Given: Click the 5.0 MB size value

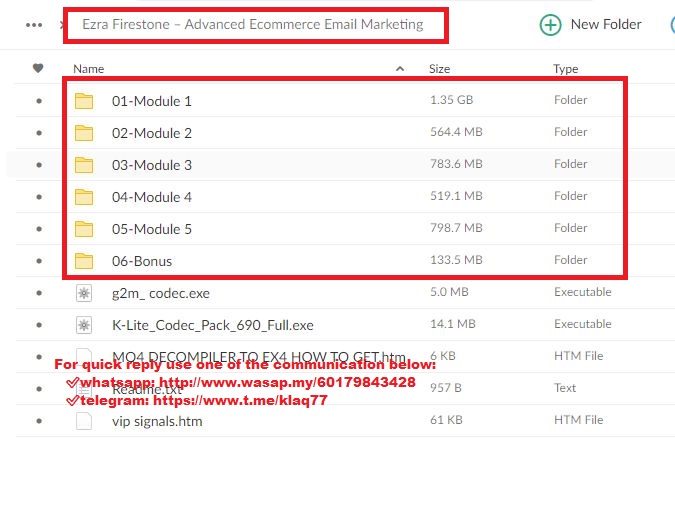Looking at the screenshot, I should [449, 292].
